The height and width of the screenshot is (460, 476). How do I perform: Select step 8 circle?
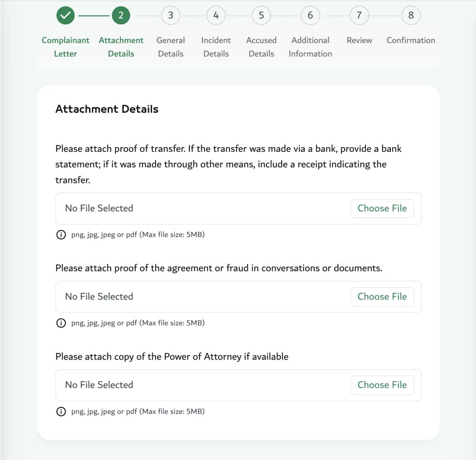(411, 15)
